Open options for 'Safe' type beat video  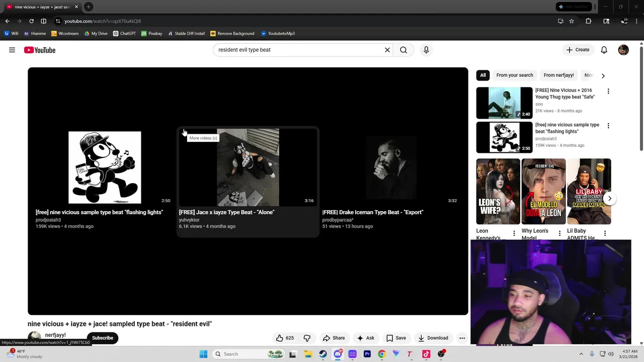(x=608, y=92)
